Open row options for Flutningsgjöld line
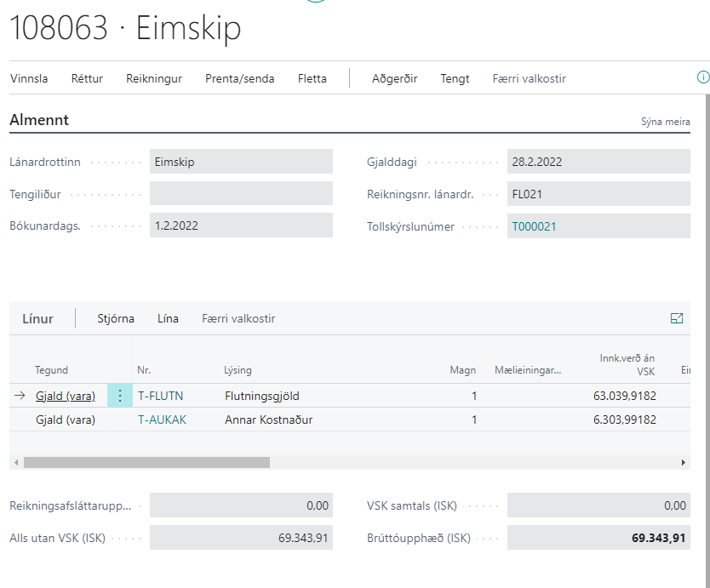The height and width of the screenshot is (588, 710). pos(120,396)
